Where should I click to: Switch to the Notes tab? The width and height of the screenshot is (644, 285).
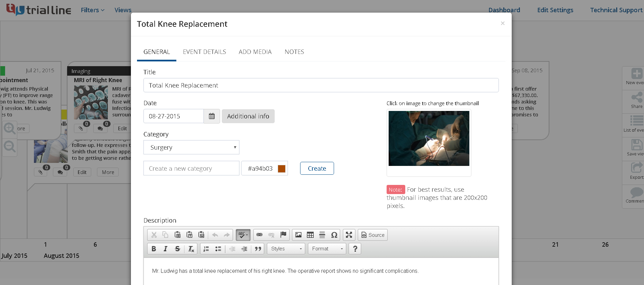(294, 52)
